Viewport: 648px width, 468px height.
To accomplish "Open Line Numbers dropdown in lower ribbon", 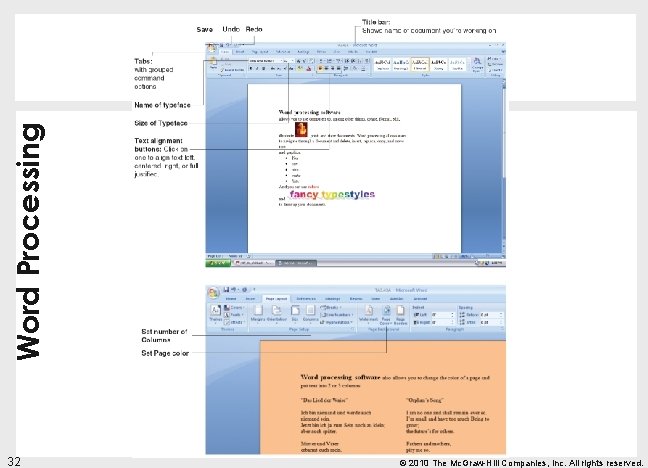I will click(x=337, y=315).
